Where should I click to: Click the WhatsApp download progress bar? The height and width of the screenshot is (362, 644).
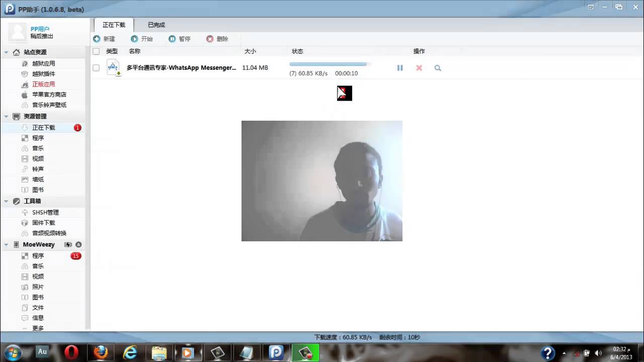click(330, 64)
